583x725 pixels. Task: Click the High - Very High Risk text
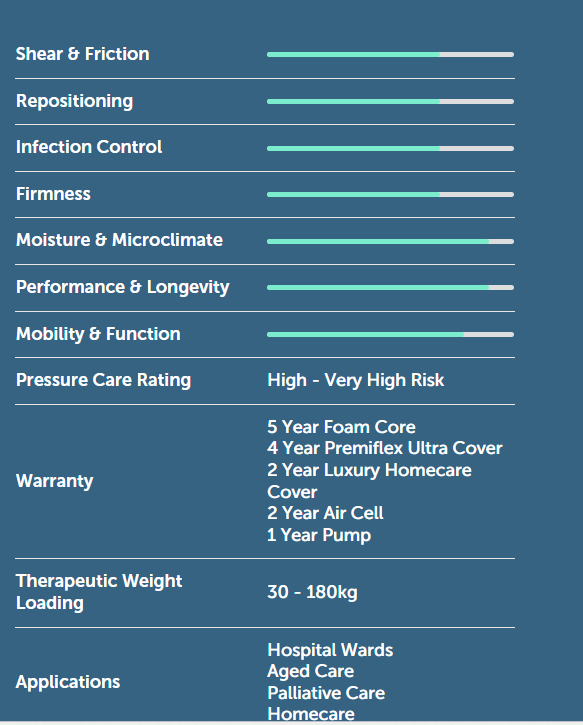[x=356, y=381]
